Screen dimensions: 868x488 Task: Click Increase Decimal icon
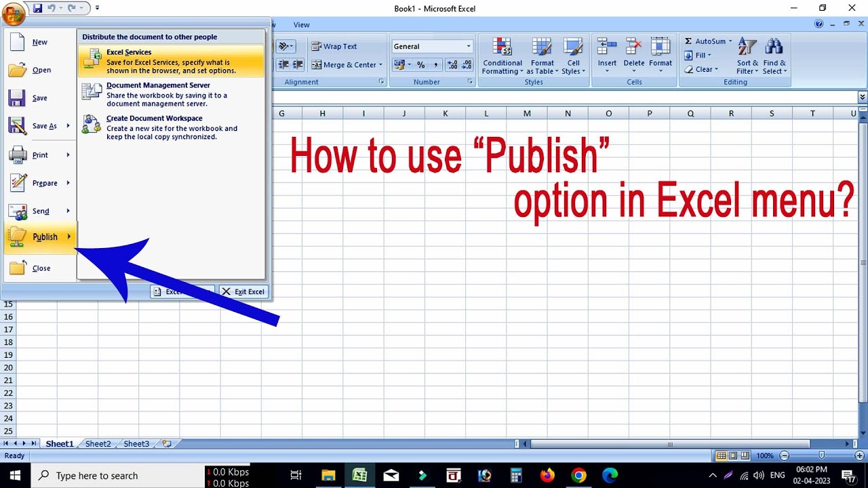452,64
